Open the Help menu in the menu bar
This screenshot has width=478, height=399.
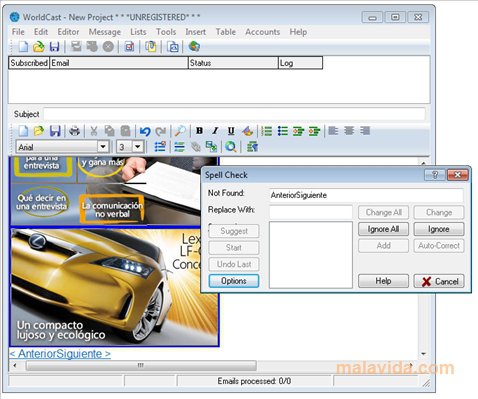point(298,32)
